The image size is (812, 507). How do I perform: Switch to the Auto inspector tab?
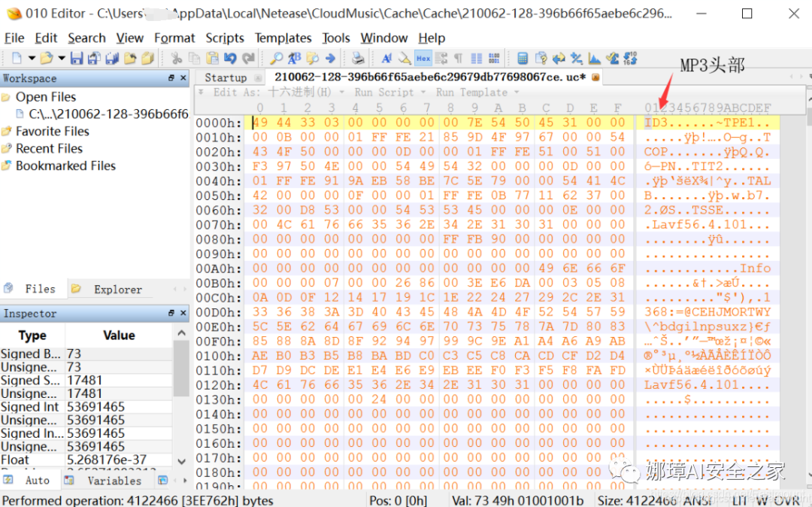pyautogui.click(x=31, y=481)
